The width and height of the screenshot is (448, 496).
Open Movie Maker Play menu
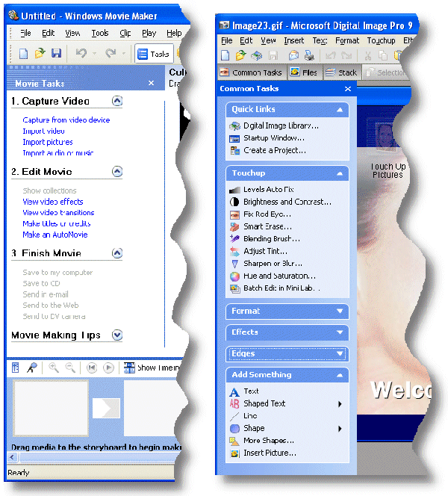(x=149, y=33)
